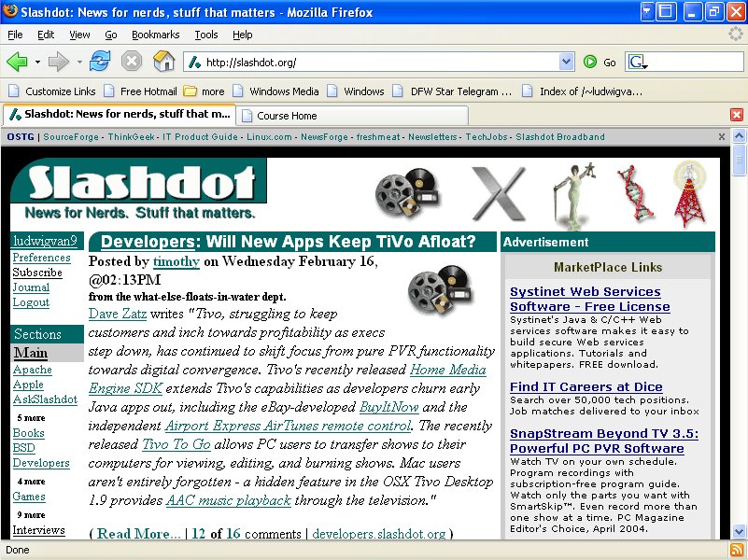Dismiss the OSTG bar with its X
748x560 pixels.
722,137
